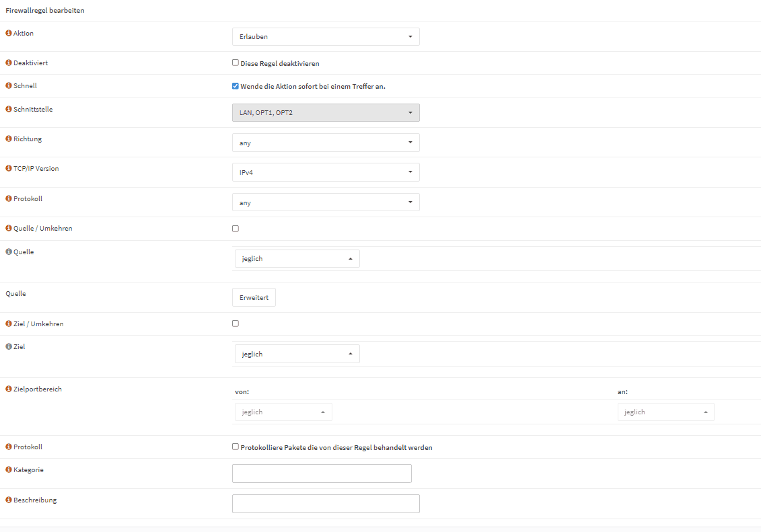Click the info icon next to Richtung
Viewport: 761px width, 532px height.
pyautogui.click(x=8, y=139)
